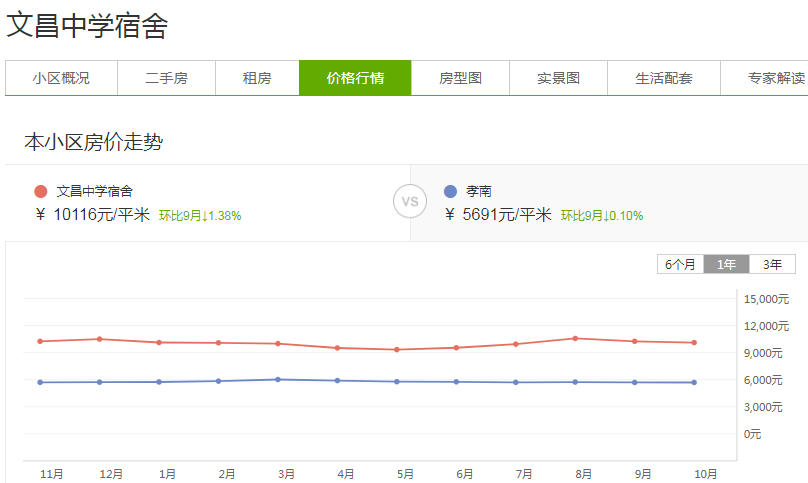Viewport: 808px width, 483px height.
Task: Click the blue 孝南 legend dot
Action: (x=450, y=191)
